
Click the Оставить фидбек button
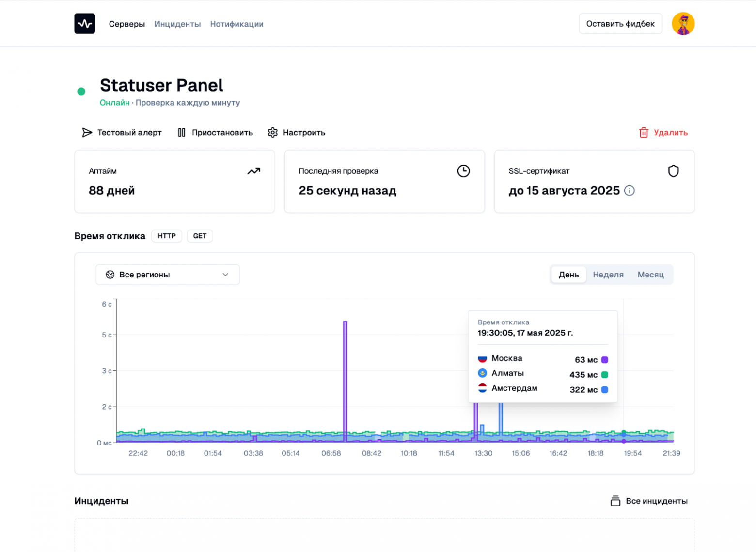(620, 24)
